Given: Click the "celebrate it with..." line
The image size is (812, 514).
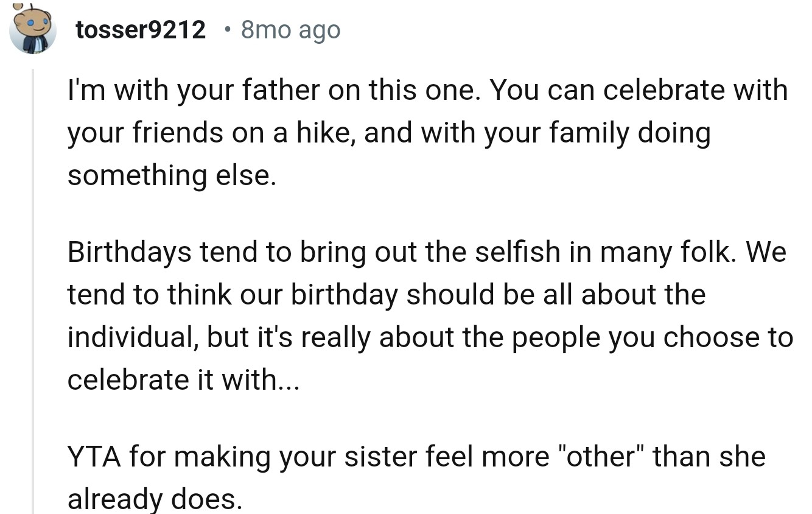Looking at the screenshot, I should point(183,379).
